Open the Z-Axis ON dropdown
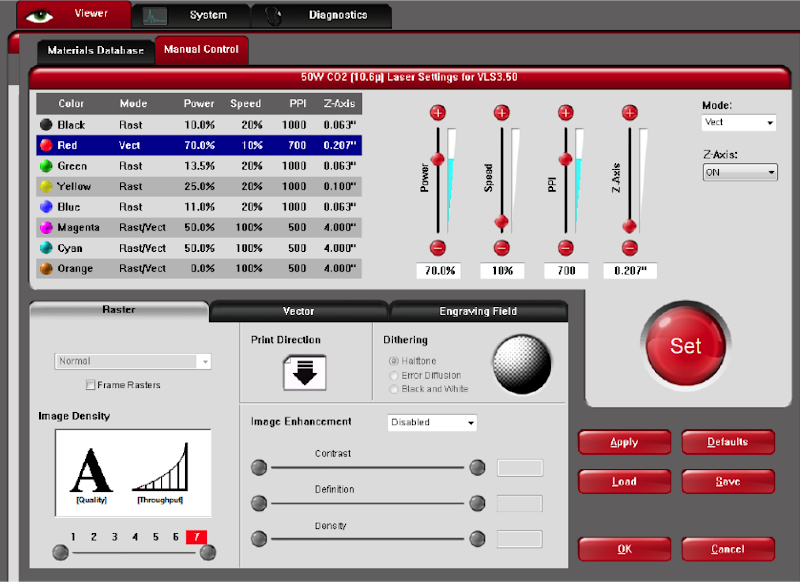800x582 pixels. (x=740, y=172)
